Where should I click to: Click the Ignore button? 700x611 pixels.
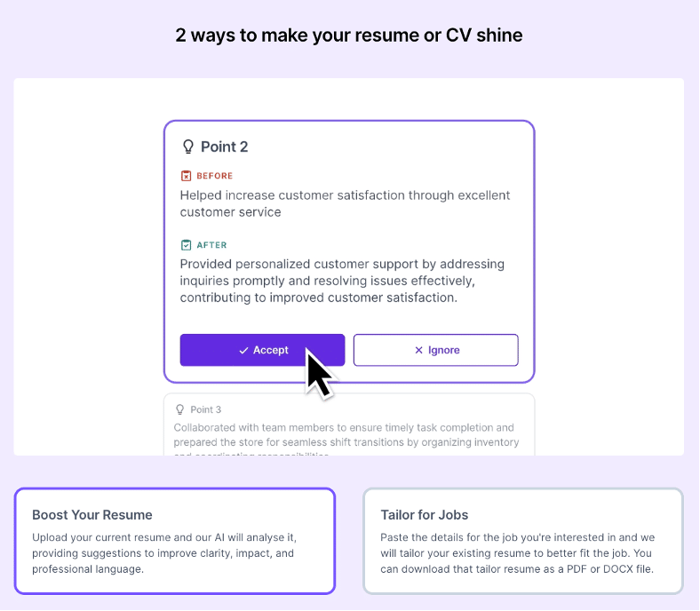tap(435, 350)
